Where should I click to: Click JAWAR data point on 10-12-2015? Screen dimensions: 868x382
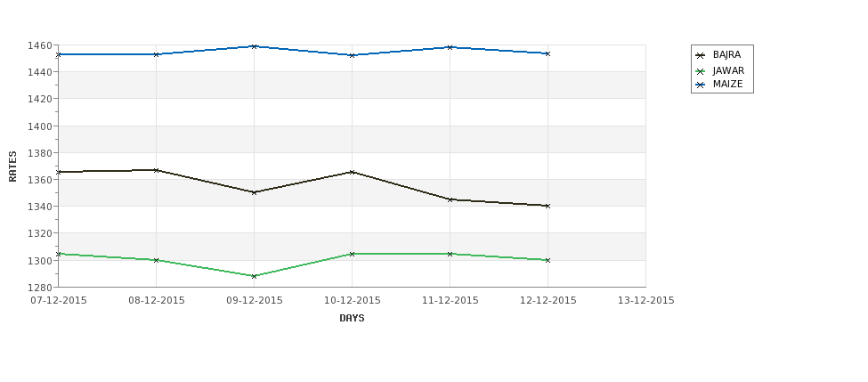352,254
